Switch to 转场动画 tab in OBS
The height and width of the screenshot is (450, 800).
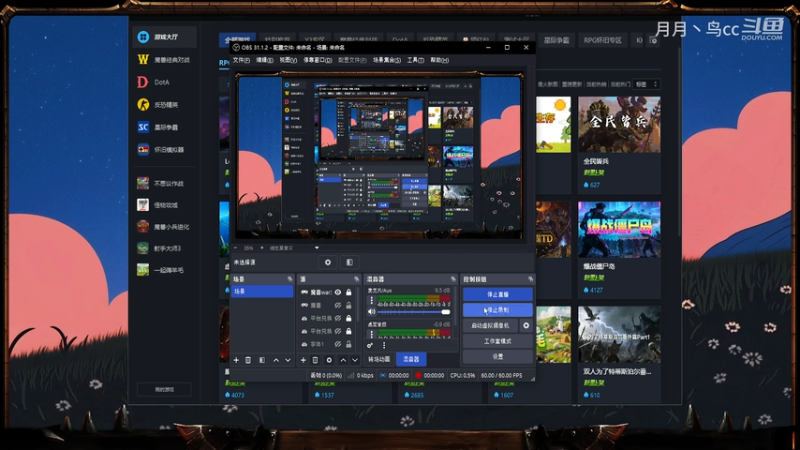(x=379, y=359)
